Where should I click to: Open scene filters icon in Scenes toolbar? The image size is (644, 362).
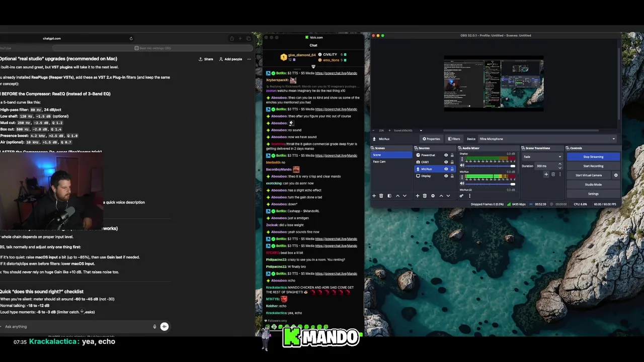(x=389, y=196)
